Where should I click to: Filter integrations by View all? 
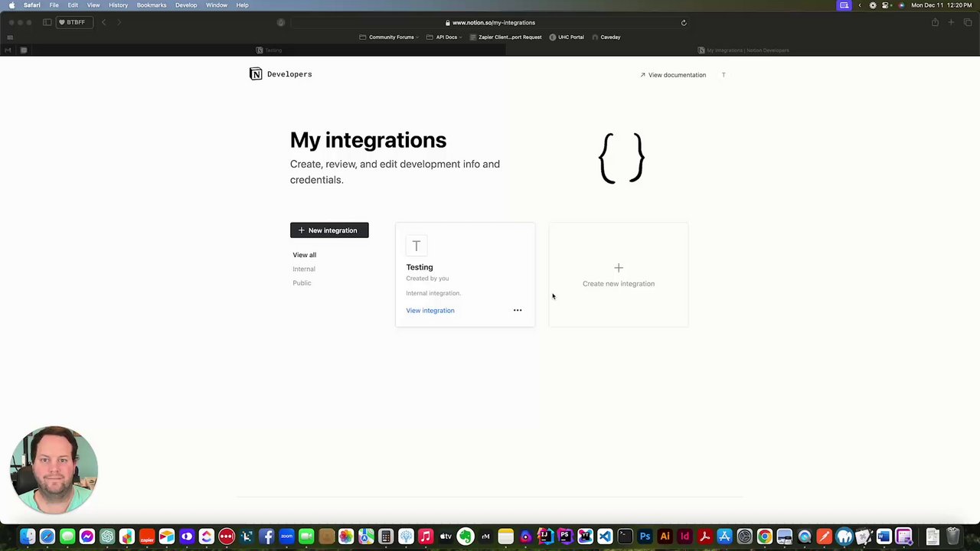(x=304, y=255)
